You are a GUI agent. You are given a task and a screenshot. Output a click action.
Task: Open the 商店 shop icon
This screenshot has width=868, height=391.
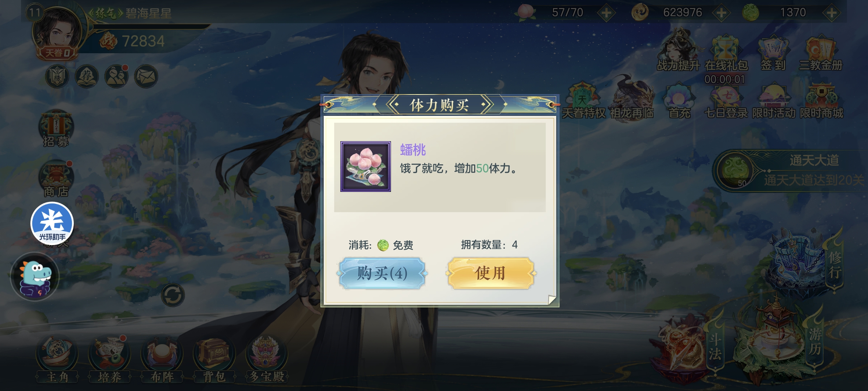[x=56, y=179]
